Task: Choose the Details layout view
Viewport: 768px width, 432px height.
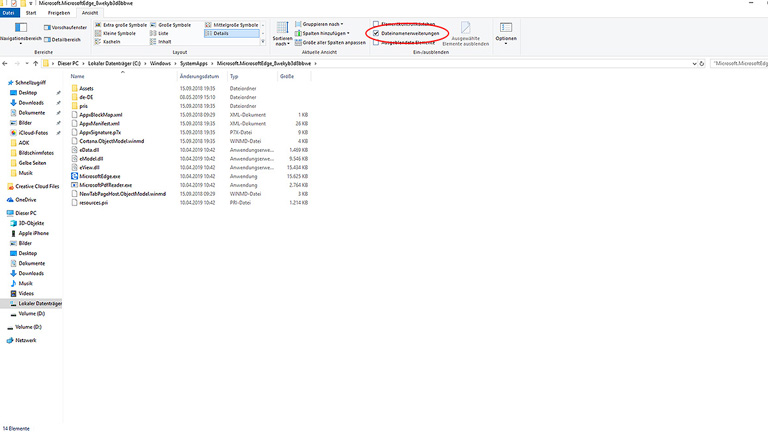Action: point(221,33)
